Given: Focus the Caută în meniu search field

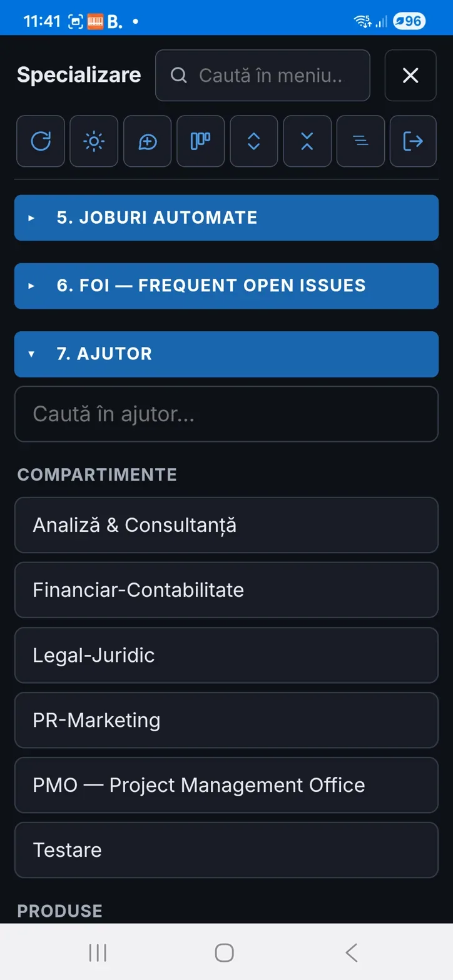Looking at the screenshot, I should (x=263, y=76).
